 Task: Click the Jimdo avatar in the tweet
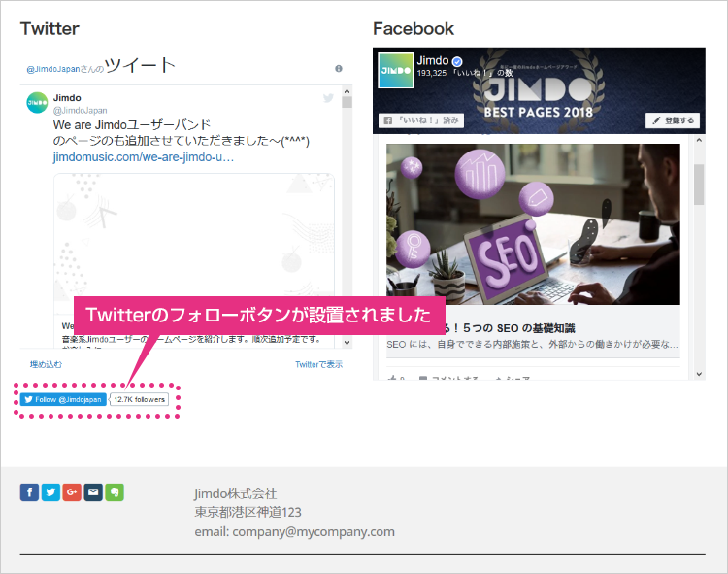(x=37, y=103)
